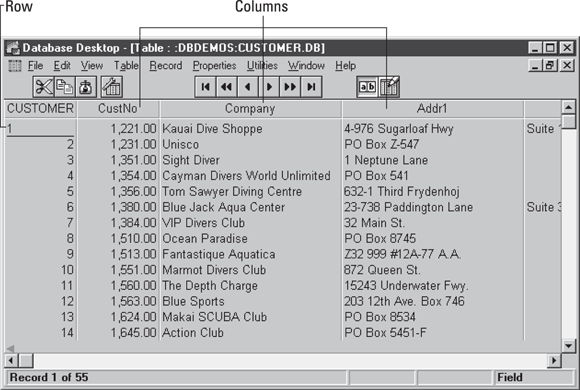Viewport: 580px width, 390px height.
Task: Select the Action Club cell
Action: (x=250, y=333)
